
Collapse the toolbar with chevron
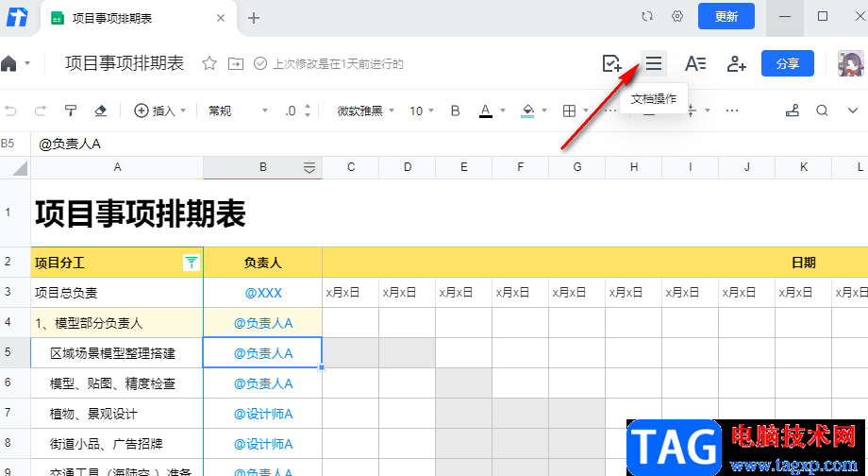[853, 110]
